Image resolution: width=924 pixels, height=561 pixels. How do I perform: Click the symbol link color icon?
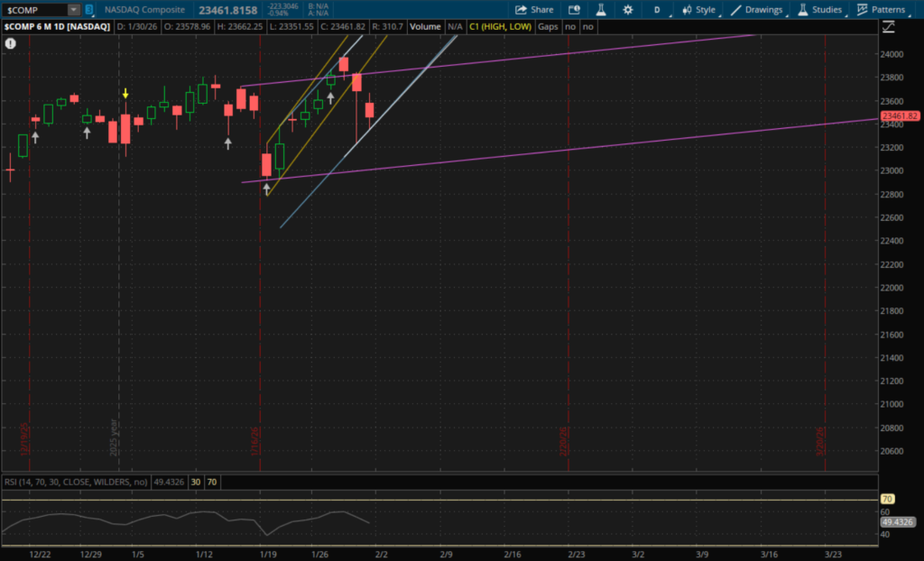point(90,9)
